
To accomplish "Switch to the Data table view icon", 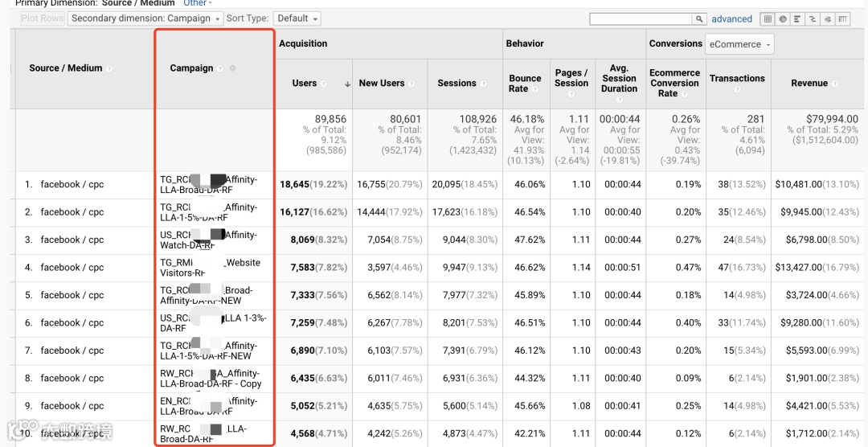I will pos(768,18).
